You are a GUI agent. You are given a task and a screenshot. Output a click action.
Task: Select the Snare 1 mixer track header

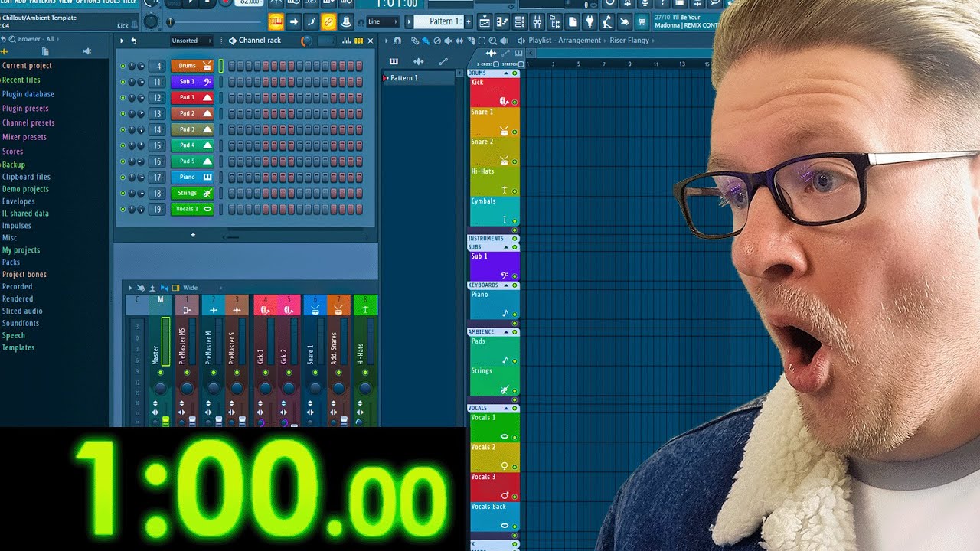(315, 305)
